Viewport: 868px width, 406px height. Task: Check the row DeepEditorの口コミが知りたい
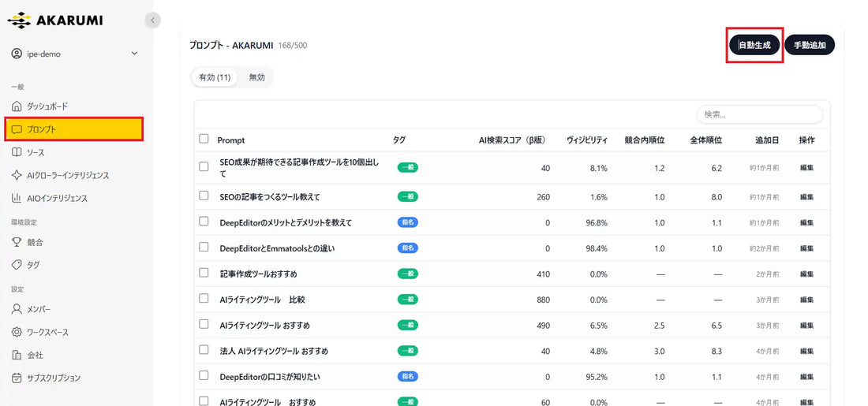pyautogui.click(x=204, y=375)
